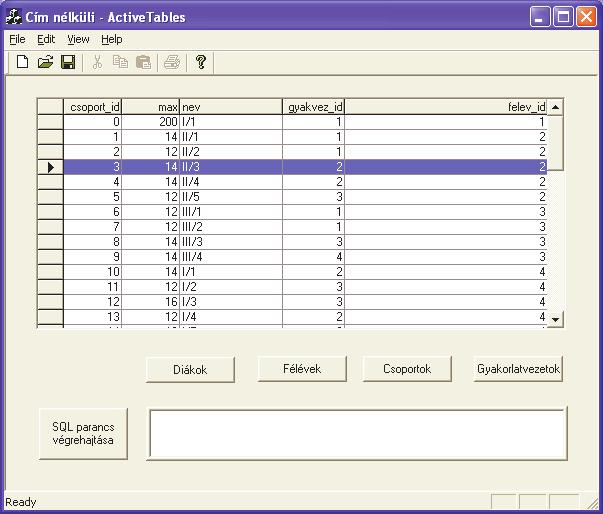Show the Diákok table

[190, 369]
